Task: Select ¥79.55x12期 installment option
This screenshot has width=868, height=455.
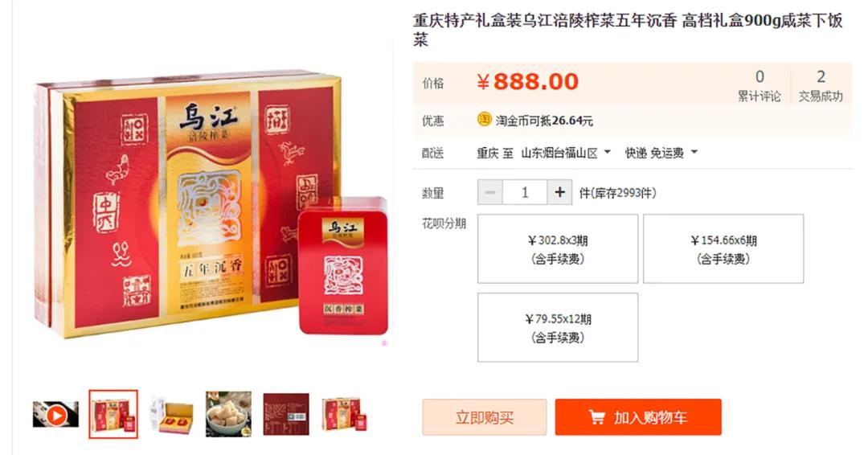Action: click(558, 328)
